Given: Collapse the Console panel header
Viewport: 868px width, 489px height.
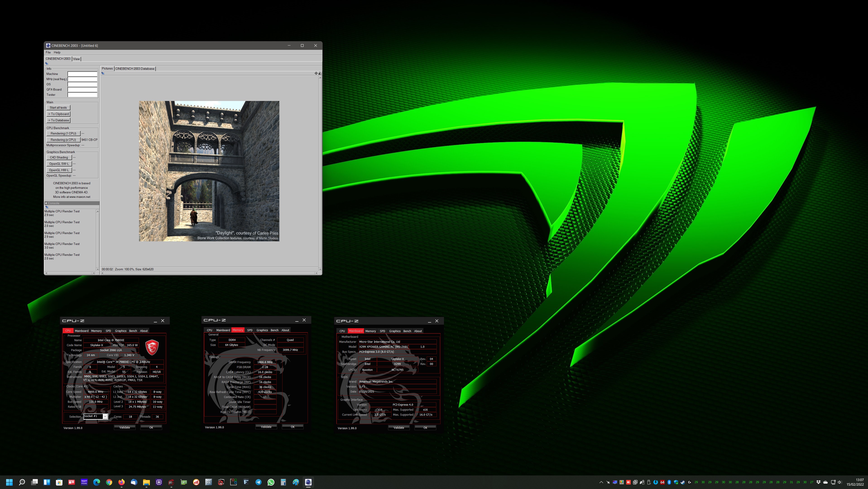Looking at the screenshot, I should 46,203.
